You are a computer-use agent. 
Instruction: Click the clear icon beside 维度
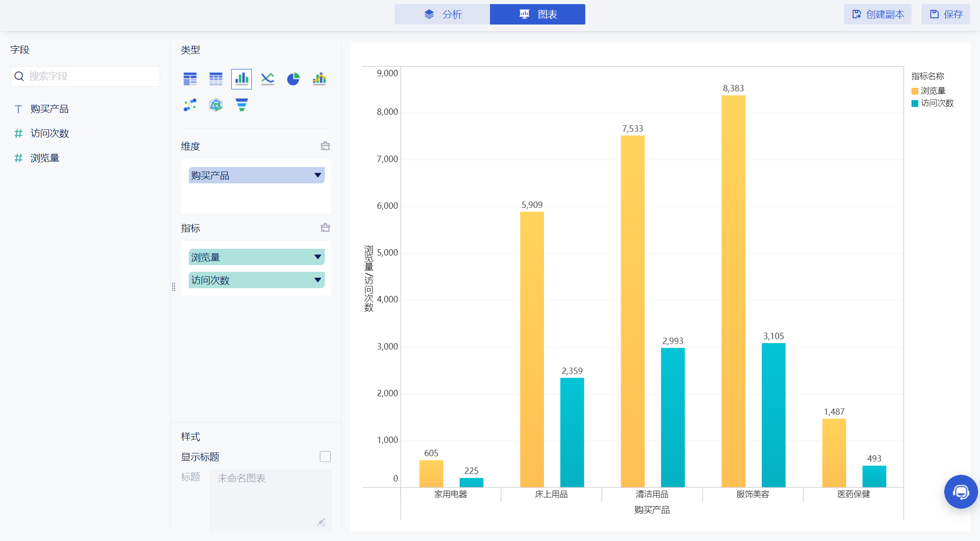(325, 146)
